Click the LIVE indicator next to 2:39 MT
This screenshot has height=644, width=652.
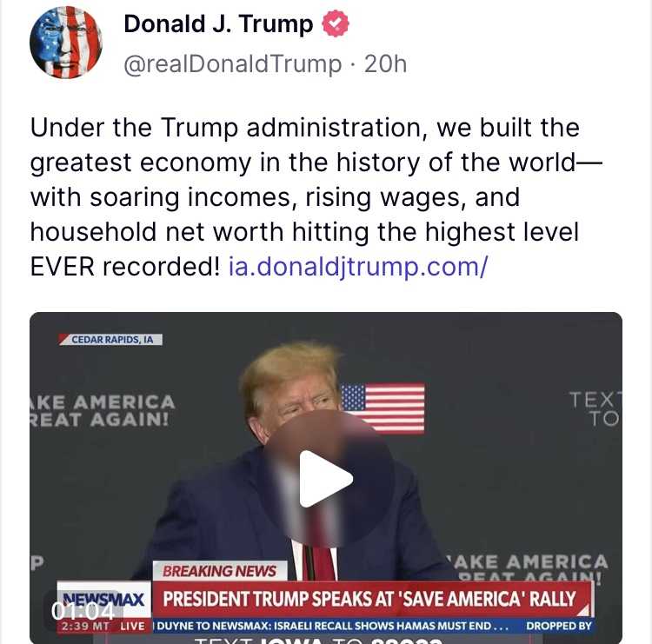(x=132, y=626)
